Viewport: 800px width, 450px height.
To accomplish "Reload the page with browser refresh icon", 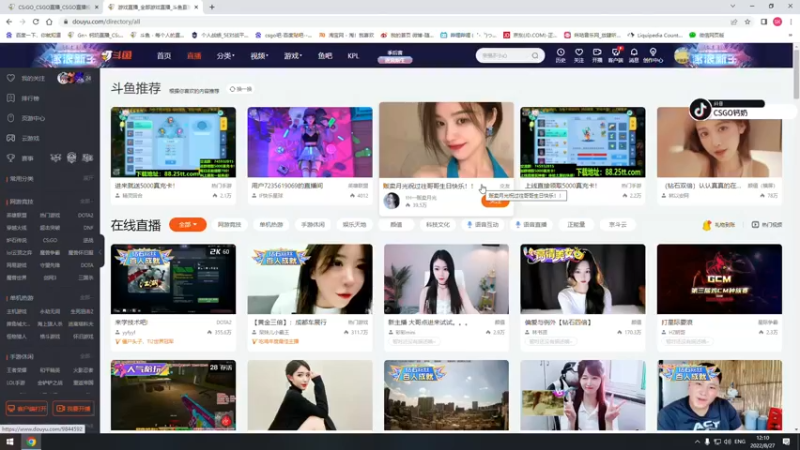I will 36,21.
